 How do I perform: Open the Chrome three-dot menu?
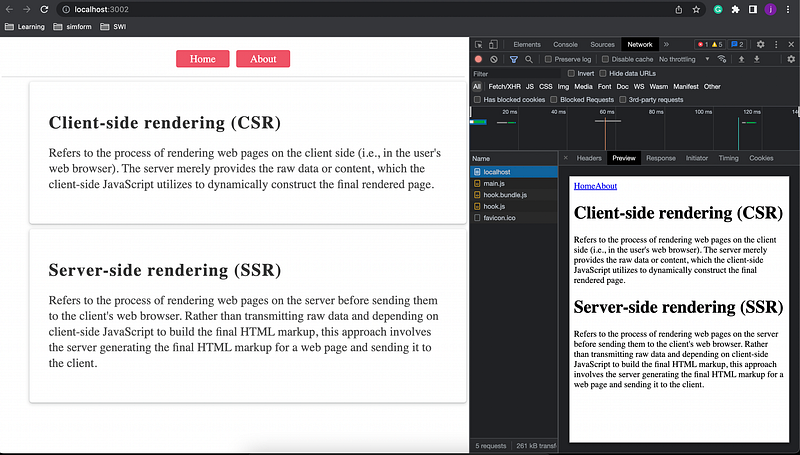pyautogui.click(x=788, y=9)
